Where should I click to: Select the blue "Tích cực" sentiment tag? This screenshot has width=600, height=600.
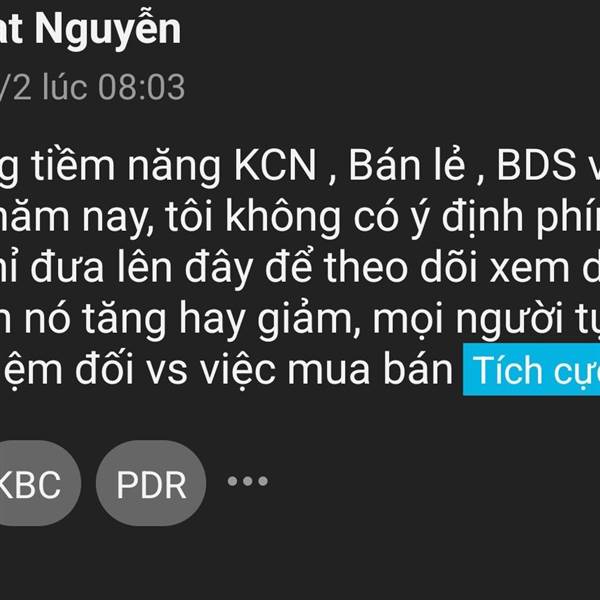click(x=531, y=370)
